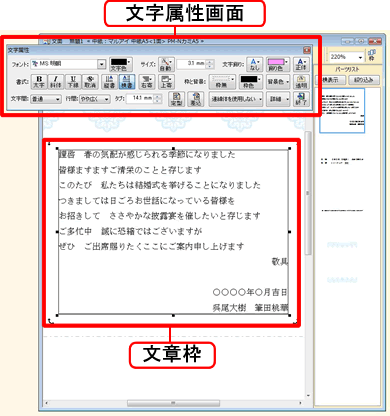
Task: Select horizontal writing (横書) button
Action: 127,82
